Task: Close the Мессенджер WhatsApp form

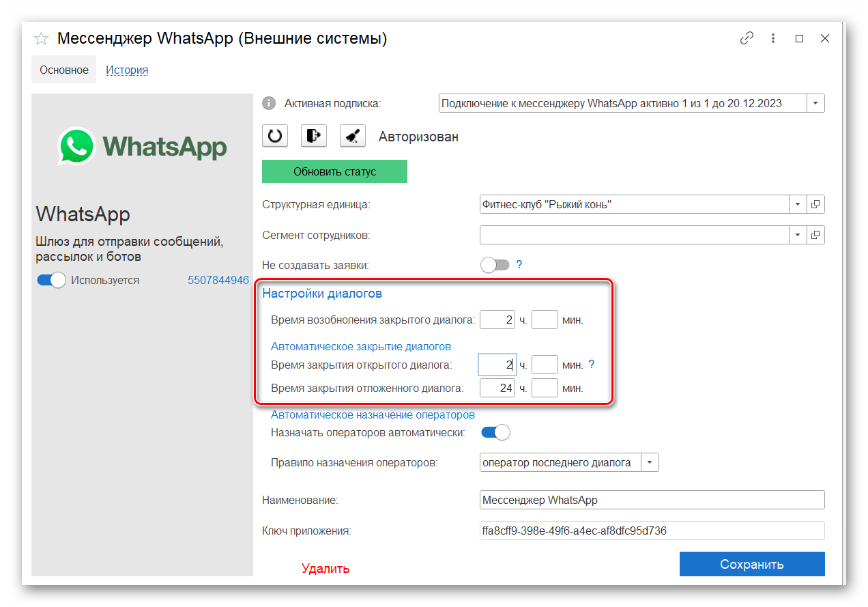Action: pos(825,38)
